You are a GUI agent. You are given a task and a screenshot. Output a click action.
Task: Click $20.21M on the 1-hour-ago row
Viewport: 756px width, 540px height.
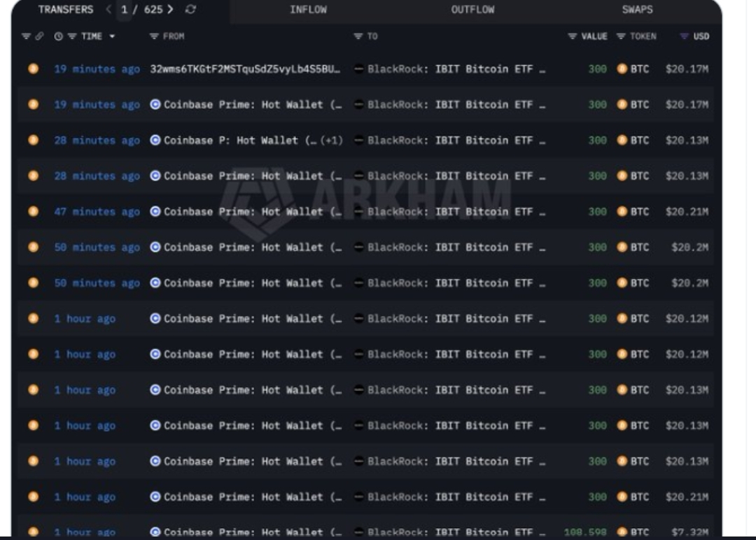pos(687,497)
